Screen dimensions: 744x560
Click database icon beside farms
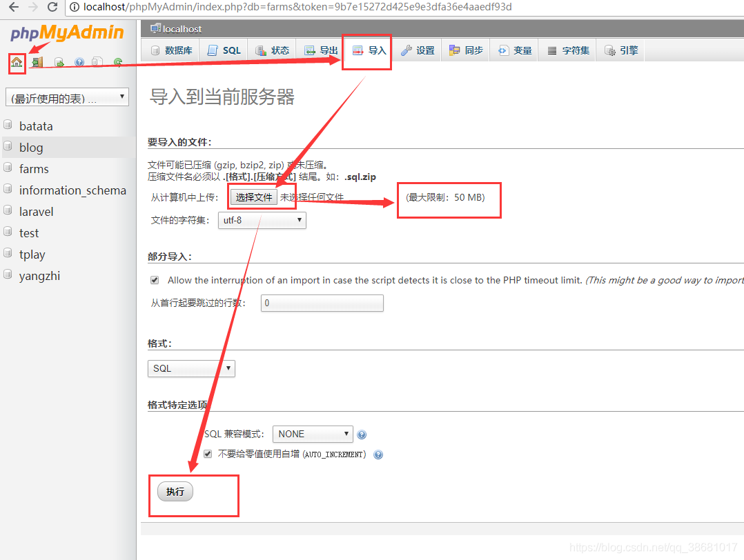[8, 168]
